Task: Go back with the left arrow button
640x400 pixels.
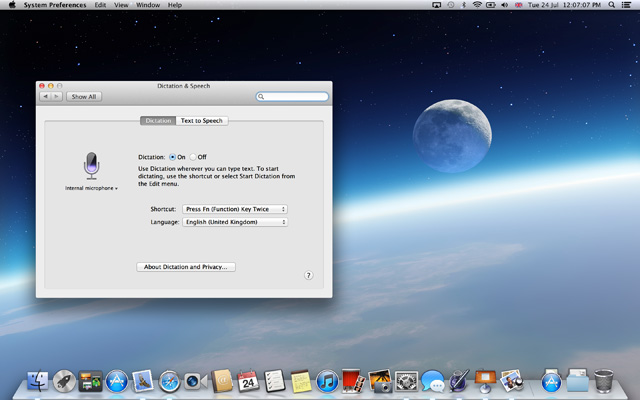Action: [46, 97]
